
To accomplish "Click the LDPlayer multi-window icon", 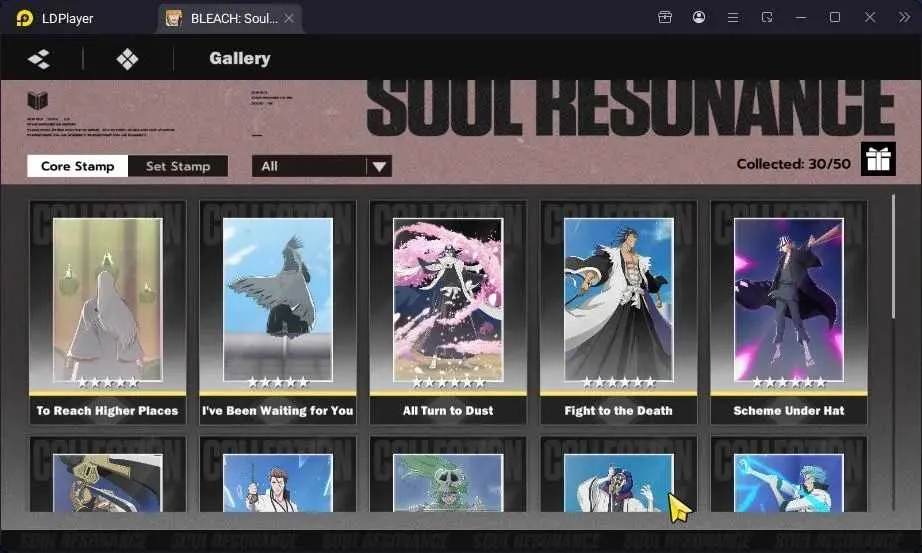I will point(767,17).
